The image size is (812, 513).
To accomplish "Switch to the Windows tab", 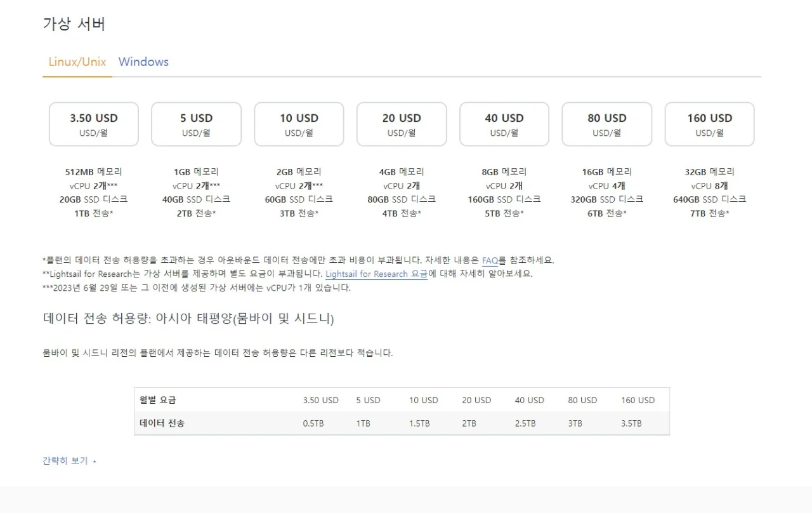I will [x=143, y=62].
